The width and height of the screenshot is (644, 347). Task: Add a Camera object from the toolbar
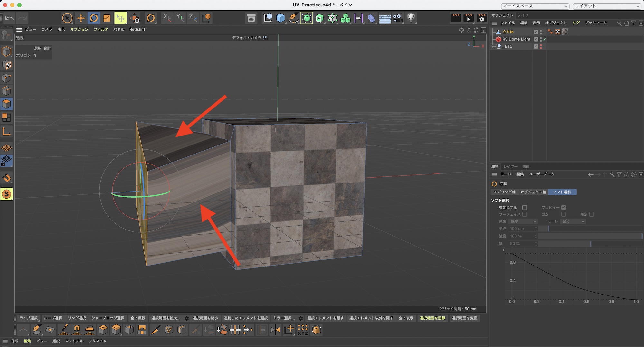[398, 18]
